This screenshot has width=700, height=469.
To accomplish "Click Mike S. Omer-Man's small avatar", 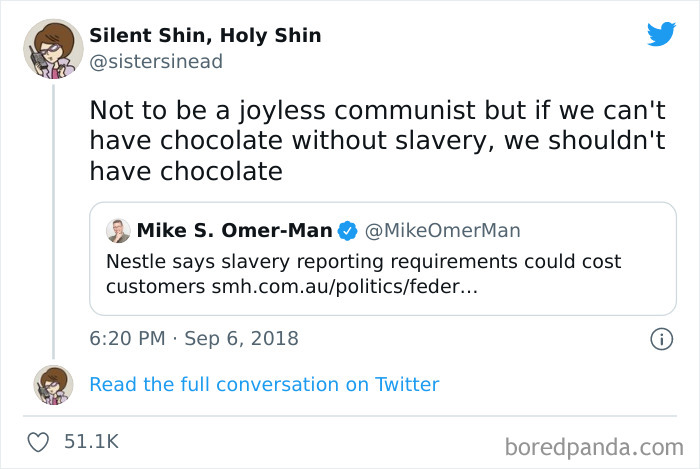I will click(120, 231).
